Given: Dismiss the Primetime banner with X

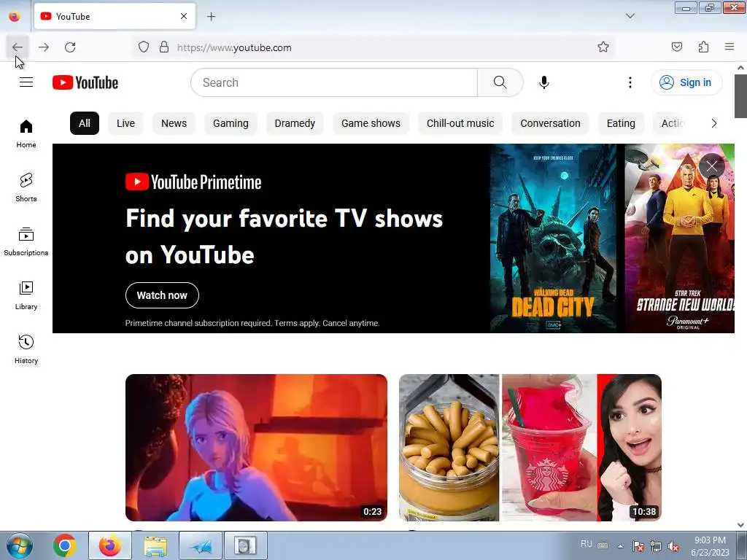Looking at the screenshot, I should point(712,166).
